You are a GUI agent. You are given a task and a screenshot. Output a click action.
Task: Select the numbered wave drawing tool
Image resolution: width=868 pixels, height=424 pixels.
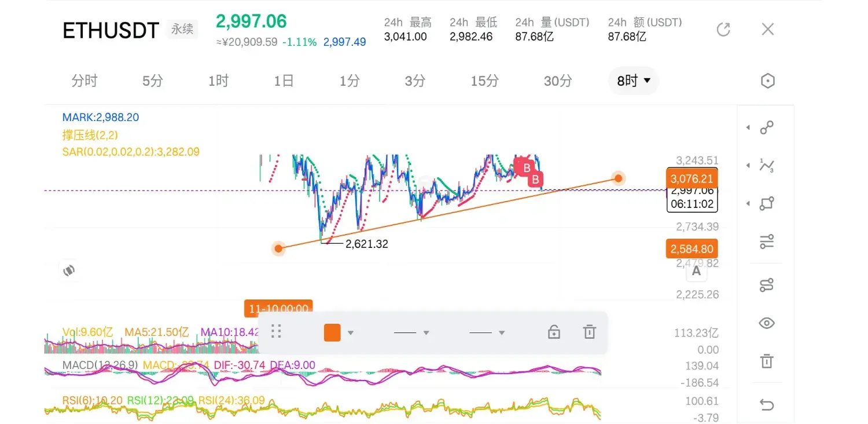767,166
